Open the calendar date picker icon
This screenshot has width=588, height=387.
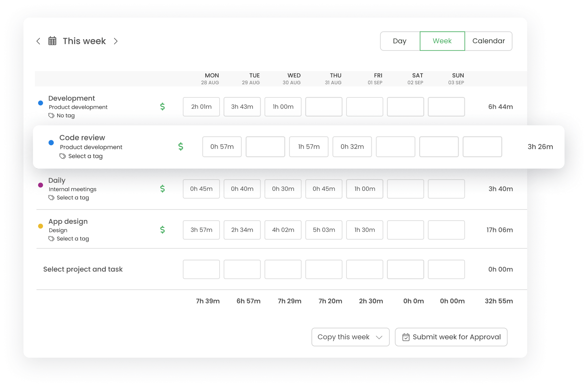52,41
